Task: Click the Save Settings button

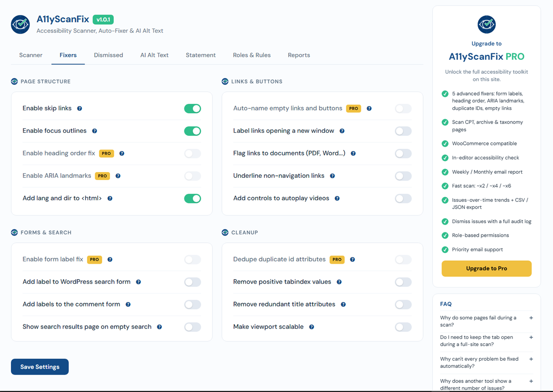Action: [x=40, y=367]
